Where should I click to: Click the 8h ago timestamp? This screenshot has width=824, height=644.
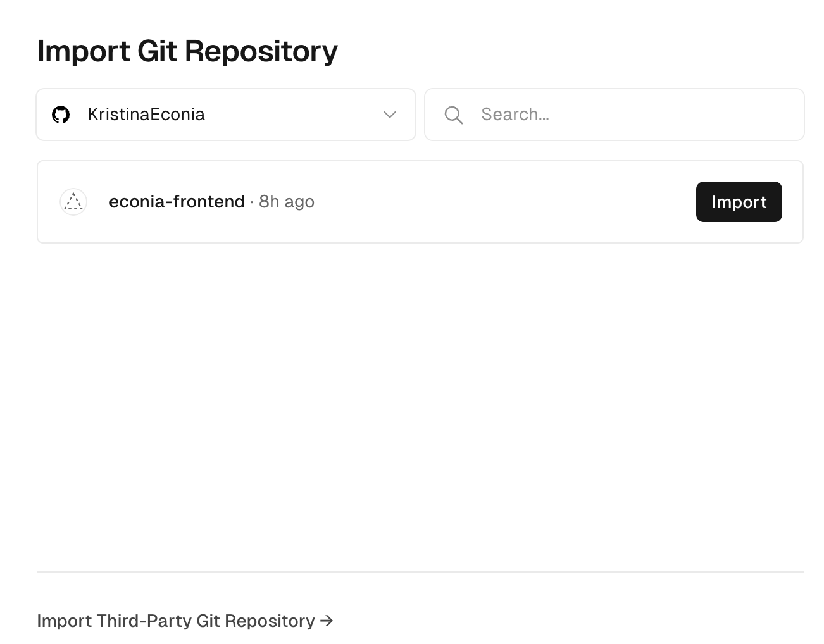click(287, 202)
